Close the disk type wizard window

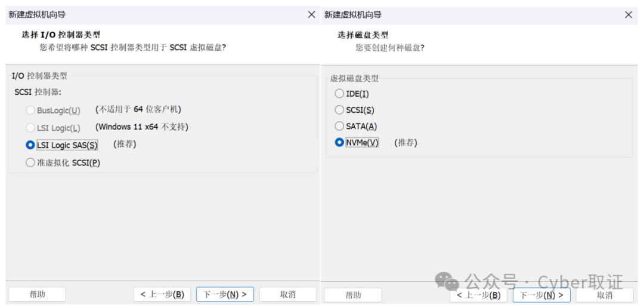pyautogui.click(x=628, y=14)
